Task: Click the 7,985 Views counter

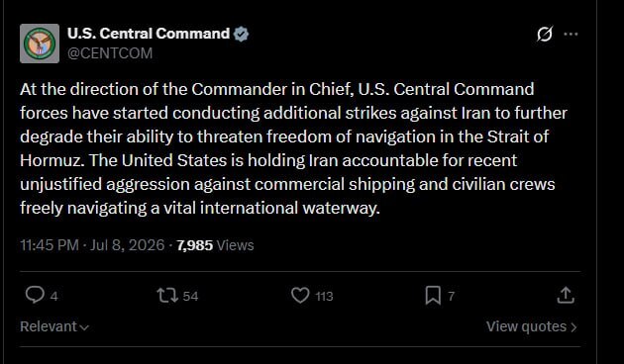Action: point(215,245)
